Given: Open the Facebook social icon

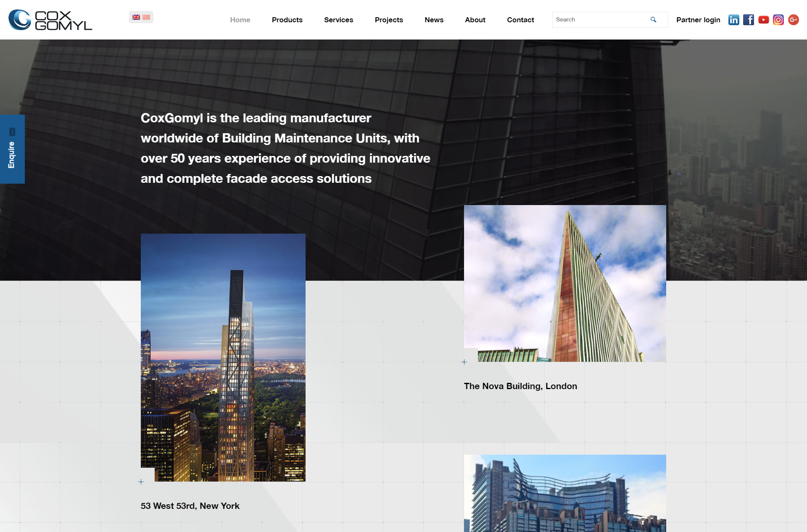Looking at the screenshot, I should pos(749,20).
